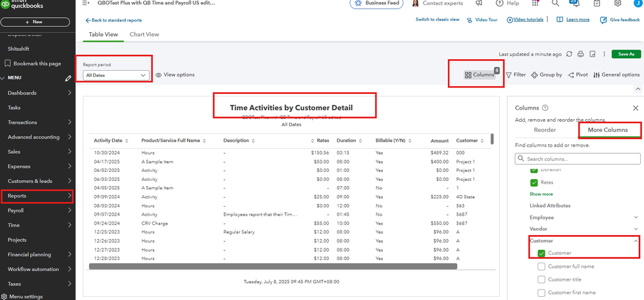The image size is (644, 300).
Task: Open the settings gear icon
Action: [618, 3]
